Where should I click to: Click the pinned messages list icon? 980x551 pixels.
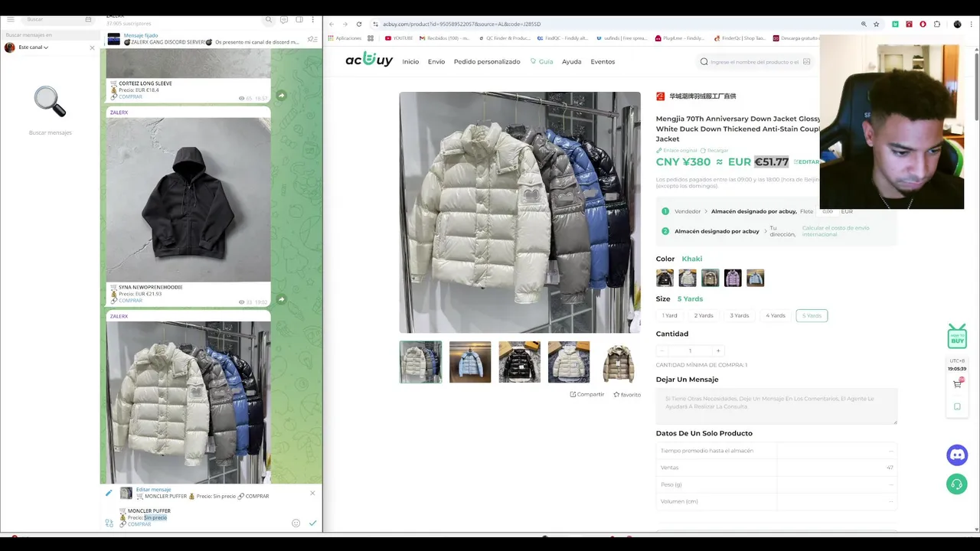coord(312,39)
